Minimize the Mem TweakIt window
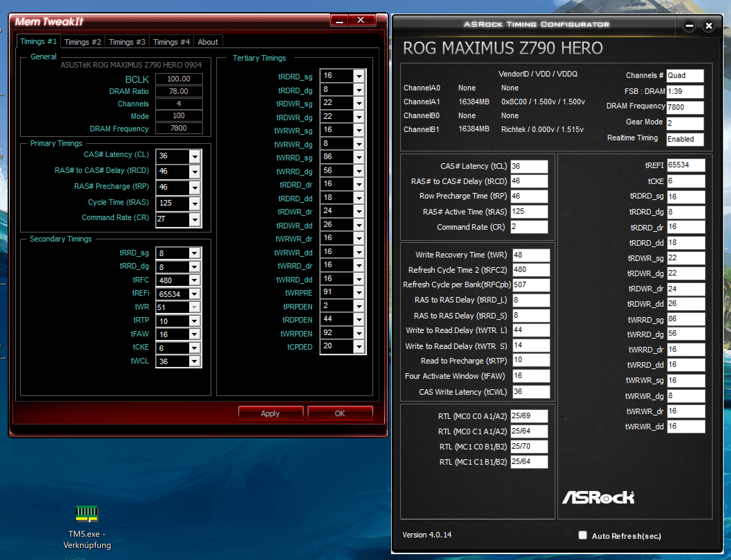Image resolution: width=731 pixels, height=560 pixels. tap(340, 21)
